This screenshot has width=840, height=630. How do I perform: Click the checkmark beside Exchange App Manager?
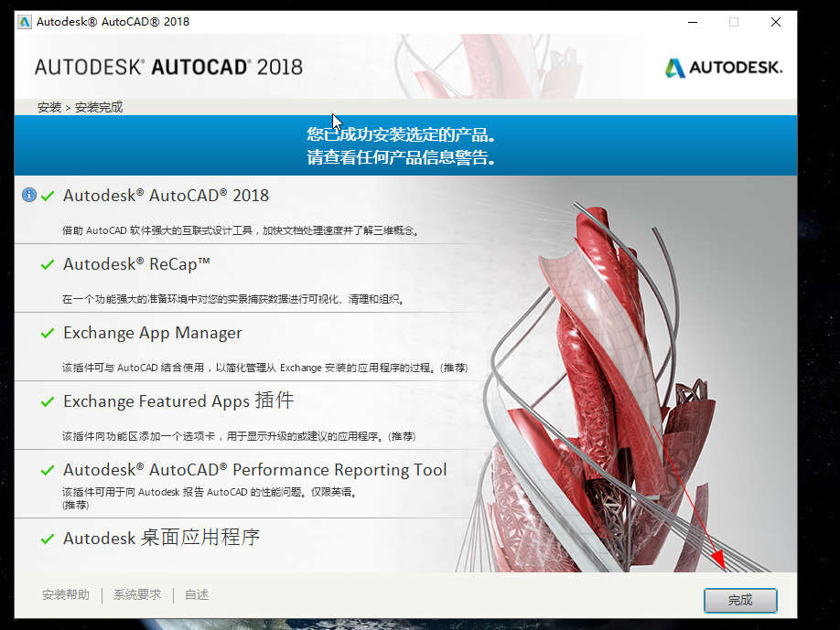pyautogui.click(x=48, y=333)
